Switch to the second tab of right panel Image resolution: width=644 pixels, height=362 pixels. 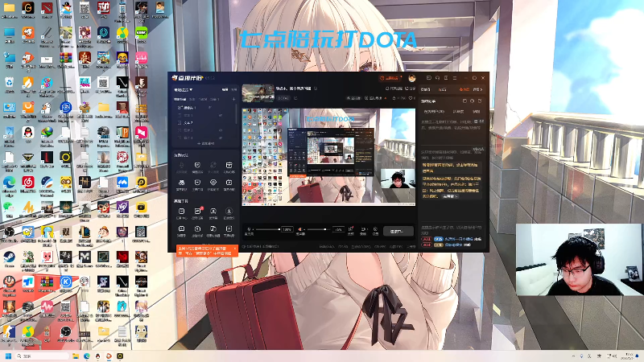442,89
